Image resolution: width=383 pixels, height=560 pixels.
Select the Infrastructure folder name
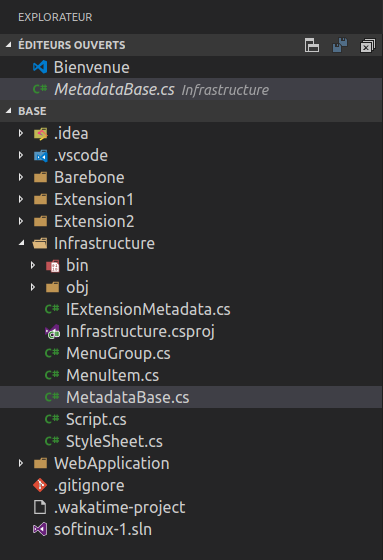coord(104,244)
